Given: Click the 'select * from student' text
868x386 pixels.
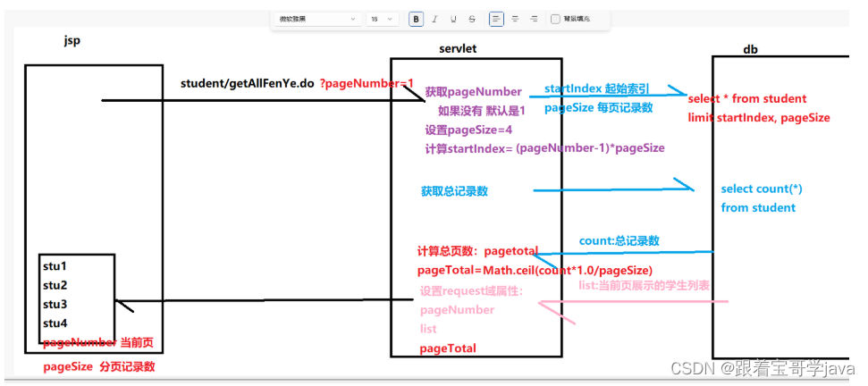Looking at the screenshot, I should pyautogui.click(x=747, y=99).
